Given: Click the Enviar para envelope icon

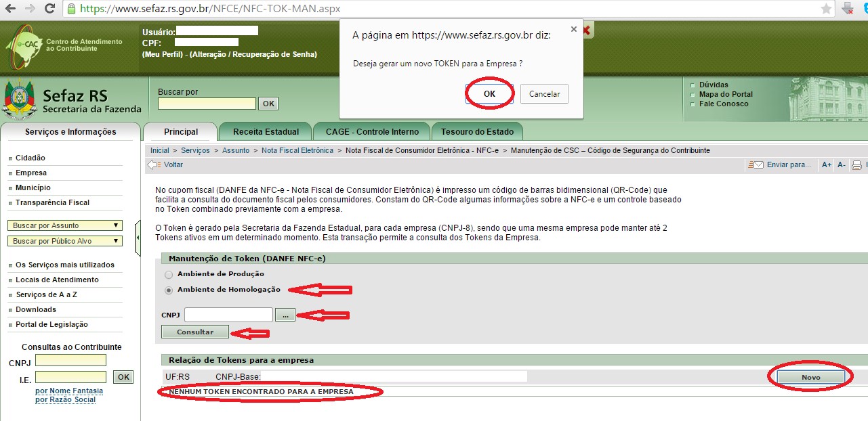Looking at the screenshot, I should tap(755, 164).
